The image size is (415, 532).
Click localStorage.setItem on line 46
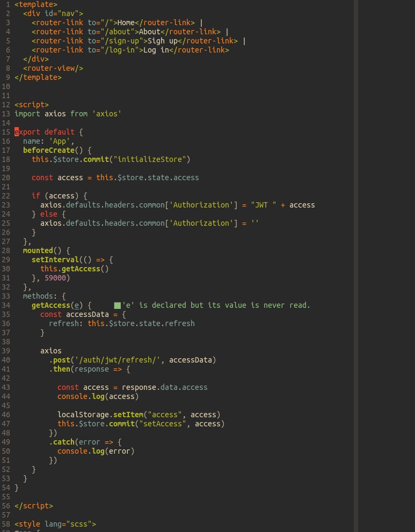(100, 415)
